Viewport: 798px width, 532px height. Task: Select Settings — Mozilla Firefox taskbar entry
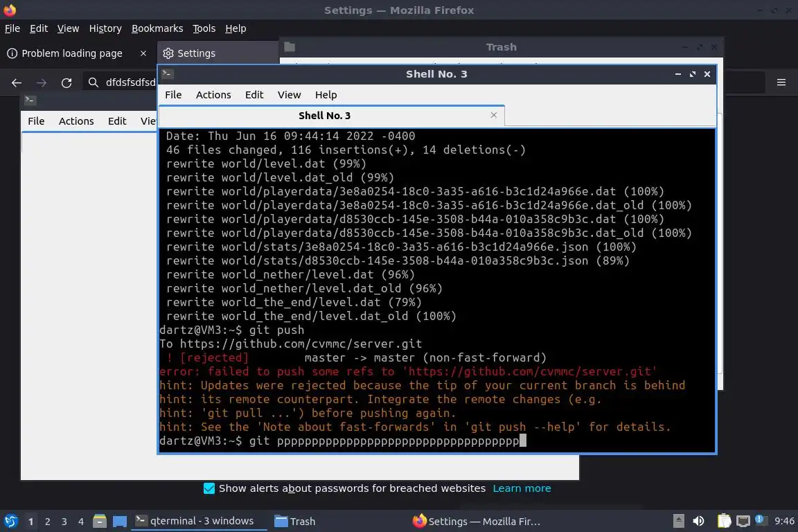pos(477,522)
